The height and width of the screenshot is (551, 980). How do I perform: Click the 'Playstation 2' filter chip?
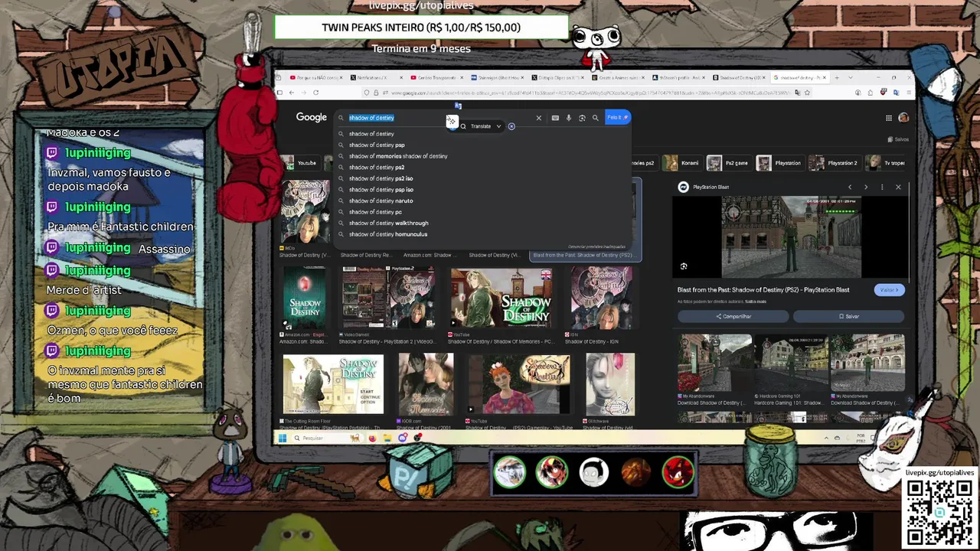pyautogui.click(x=834, y=163)
